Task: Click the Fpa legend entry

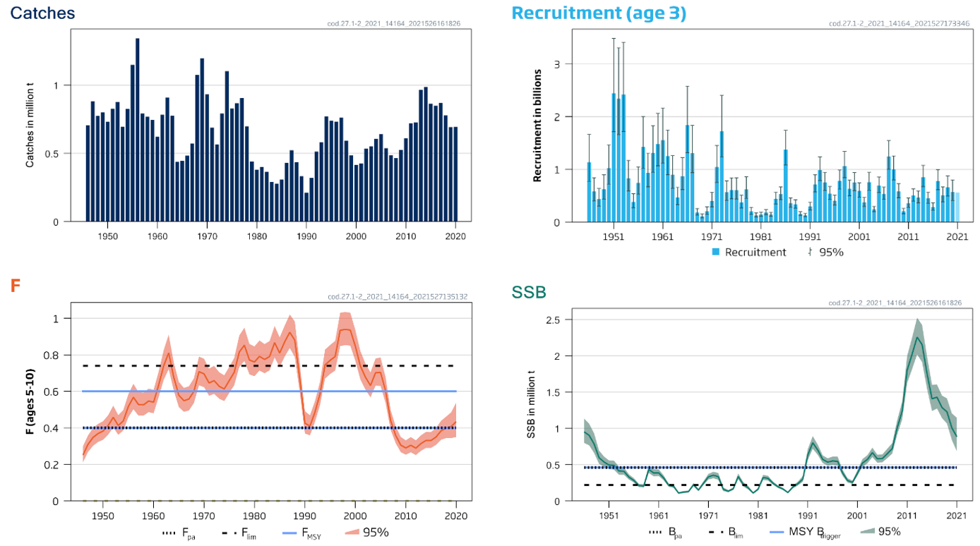Action: tap(179, 533)
